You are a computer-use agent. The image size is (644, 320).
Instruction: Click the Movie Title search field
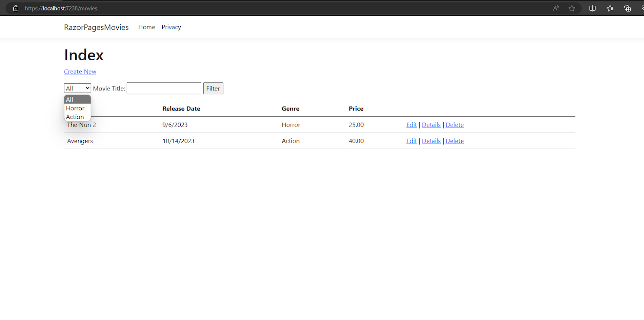click(164, 88)
